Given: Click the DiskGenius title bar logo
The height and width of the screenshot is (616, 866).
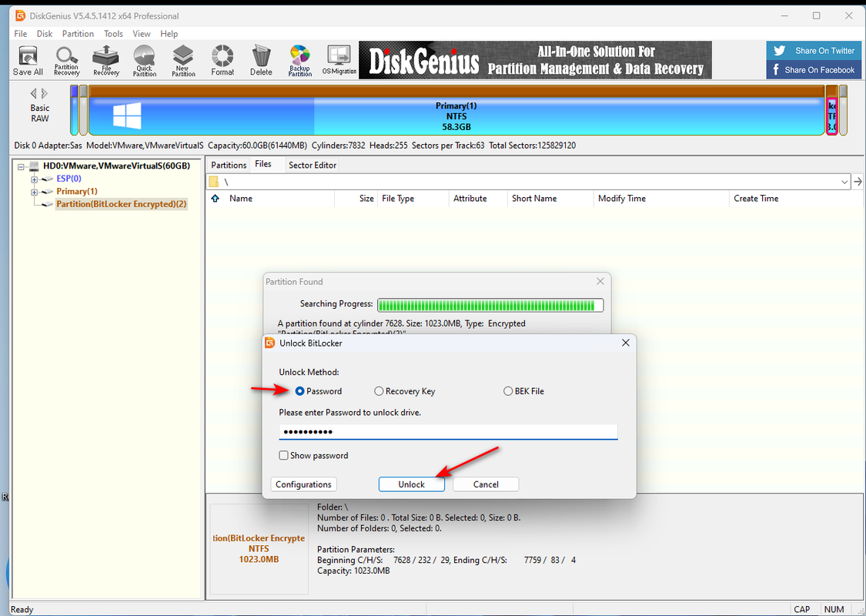Looking at the screenshot, I should (21, 15).
